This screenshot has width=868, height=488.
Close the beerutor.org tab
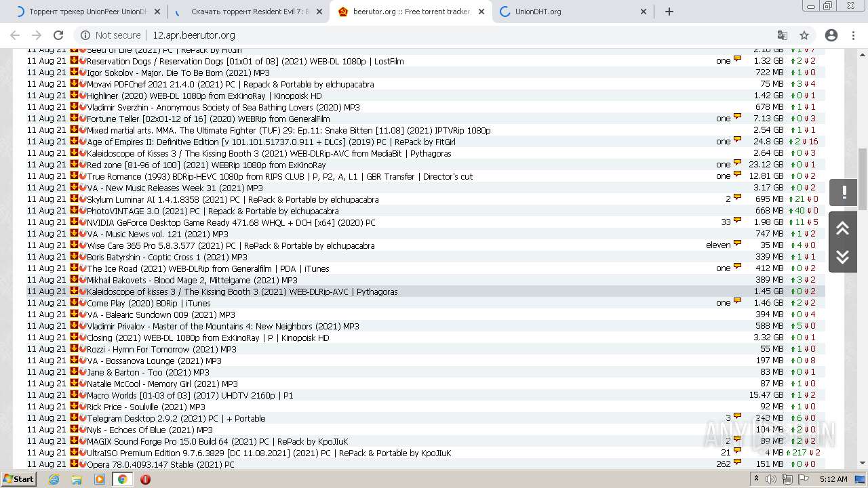481,12
